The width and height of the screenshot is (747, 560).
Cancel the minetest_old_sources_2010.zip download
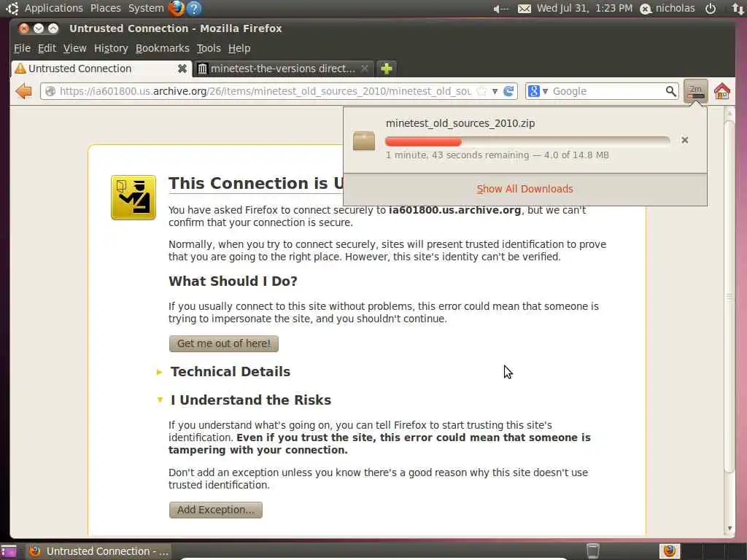(x=684, y=140)
